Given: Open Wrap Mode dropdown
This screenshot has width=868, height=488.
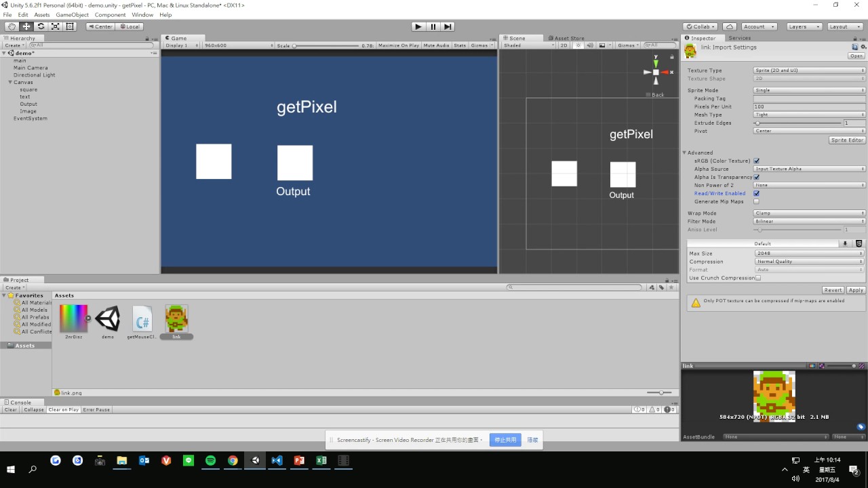Looking at the screenshot, I should click(x=810, y=213).
